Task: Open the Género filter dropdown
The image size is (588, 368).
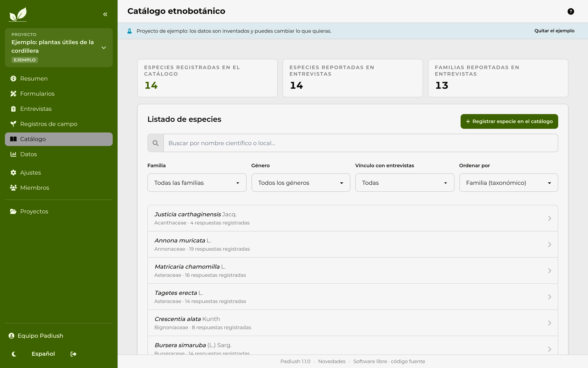Action: (301, 183)
